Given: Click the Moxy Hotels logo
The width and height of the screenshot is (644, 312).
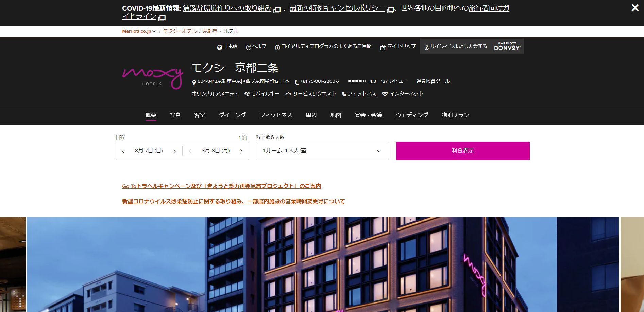Looking at the screenshot, I should tap(153, 78).
